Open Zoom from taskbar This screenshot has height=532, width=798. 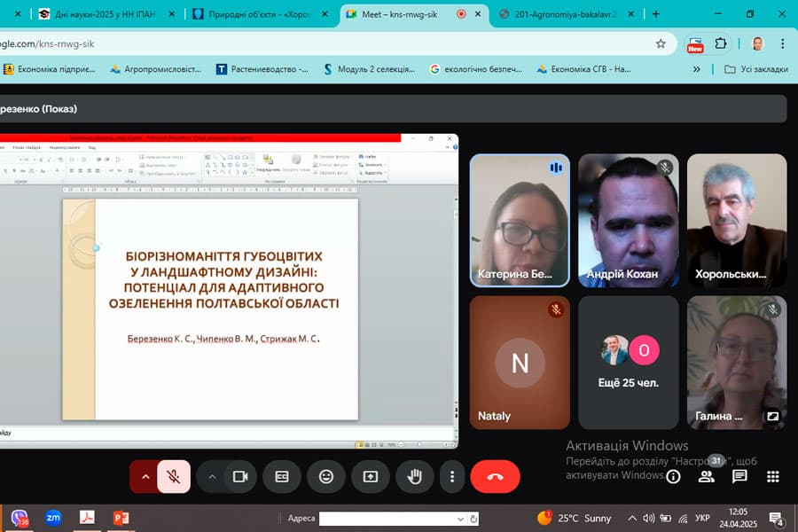53,518
